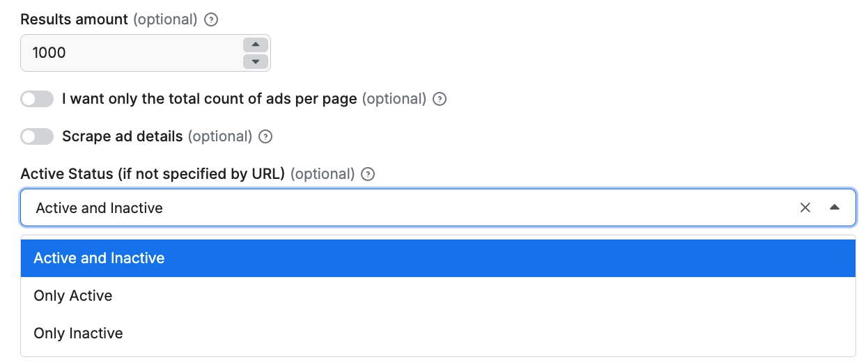The height and width of the screenshot is (362, 868).
Task: Click help icon next to Scrape ad details
Action: pos(265,137)
